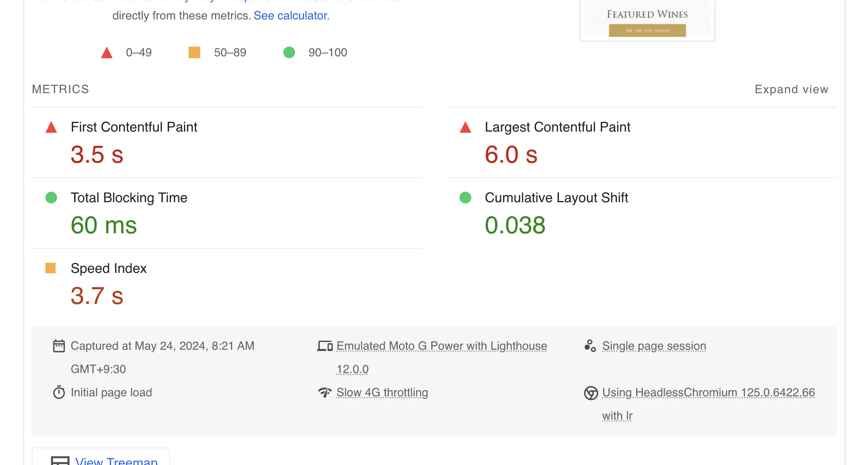Click the Single page session link

click(654, 346)
